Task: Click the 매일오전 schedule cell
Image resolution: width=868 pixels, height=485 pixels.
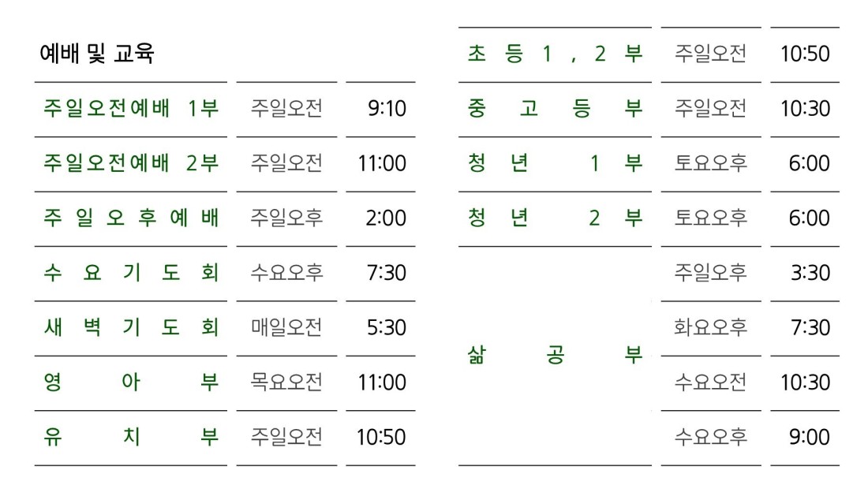Action: 286,326
